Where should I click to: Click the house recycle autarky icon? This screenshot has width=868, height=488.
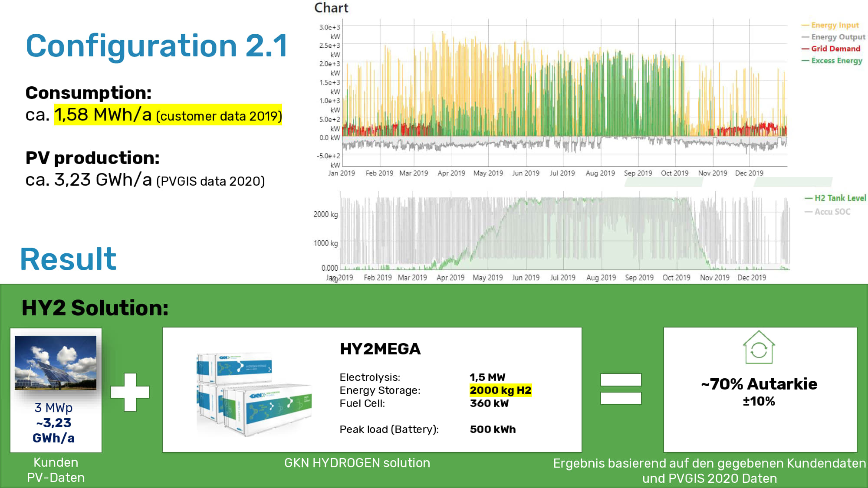759,347
